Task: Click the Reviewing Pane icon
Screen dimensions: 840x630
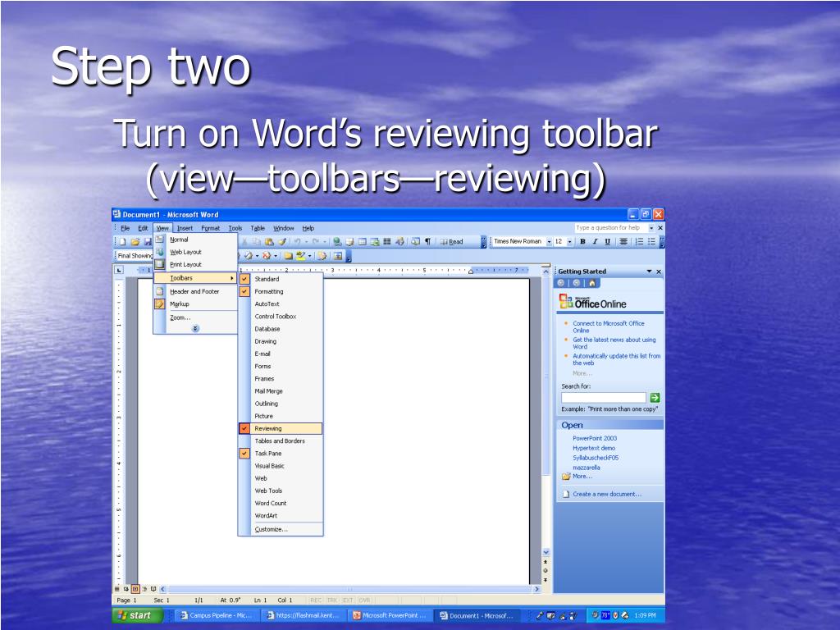Action: coord(338,256)
